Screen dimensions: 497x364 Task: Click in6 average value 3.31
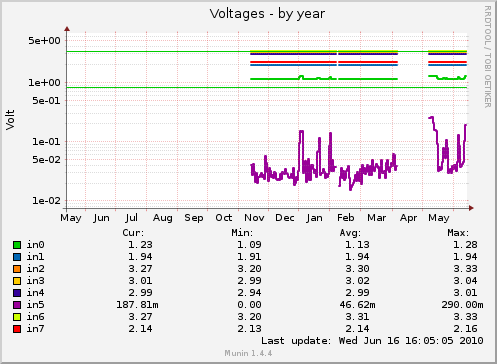click(x=357, y=317)
